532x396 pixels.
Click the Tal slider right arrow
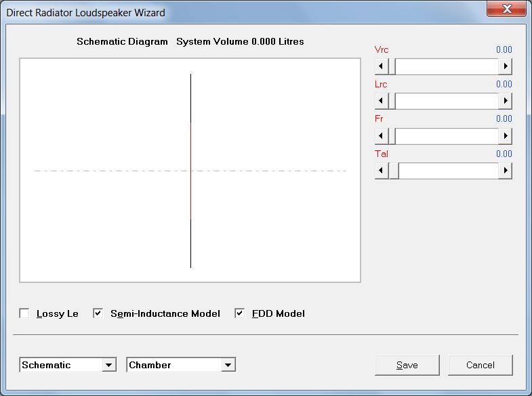(x=505, y=171)
